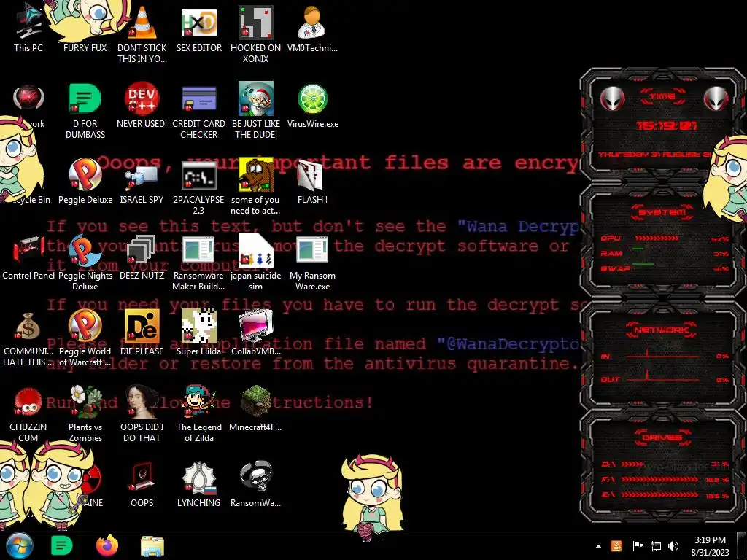Open the Plants vs Zombies shortcut
Viewport: 747px width, 560px height.
(x=85, y=414)
